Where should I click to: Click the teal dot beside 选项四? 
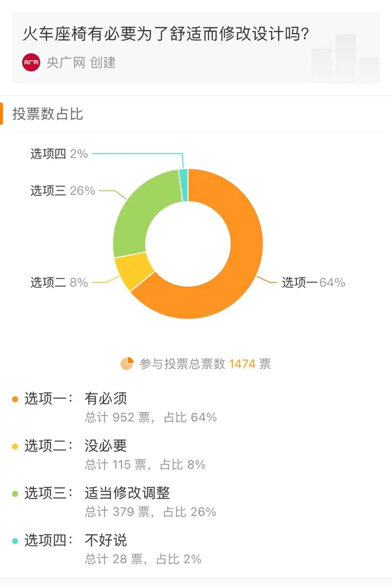coord(15,541)
